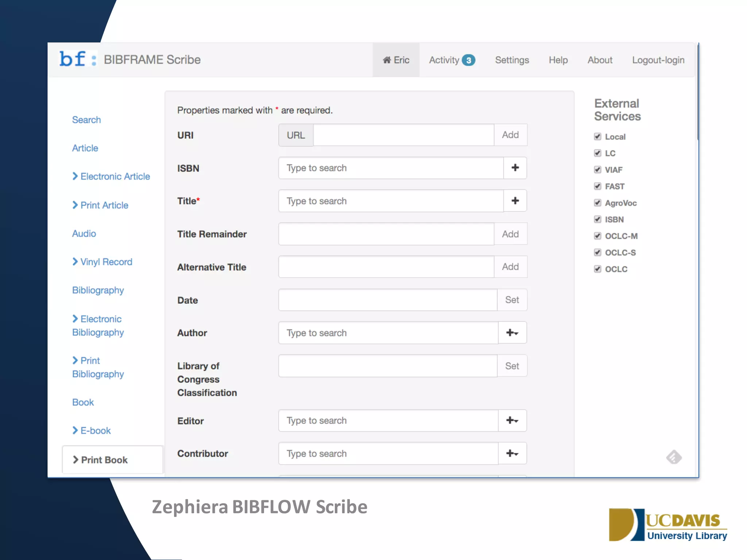This screenshot has height=560, width=747.
Task: Expand Print Bibliography entry
Action: point(98,367)
